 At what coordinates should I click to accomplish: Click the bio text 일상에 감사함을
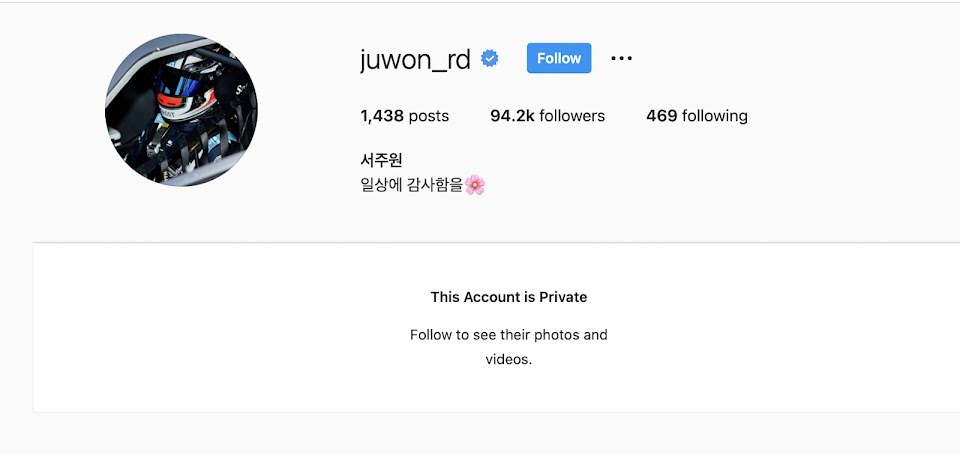pyautogui.click(x=411, y=184)
